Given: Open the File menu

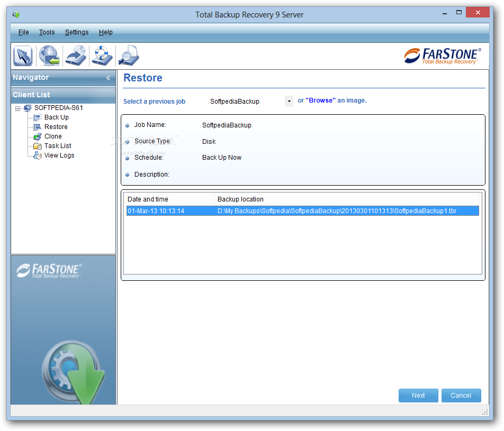Looking at the screenshot, I should click(23, 32).
